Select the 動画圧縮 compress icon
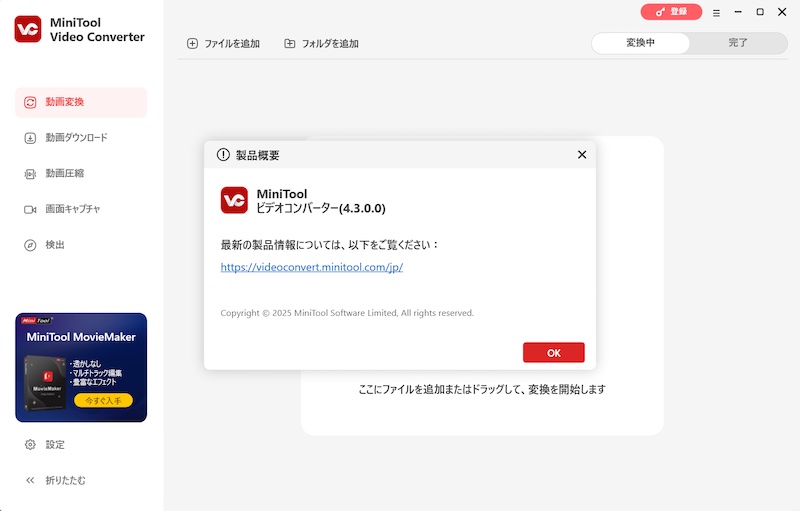 [x=30, y=174]
